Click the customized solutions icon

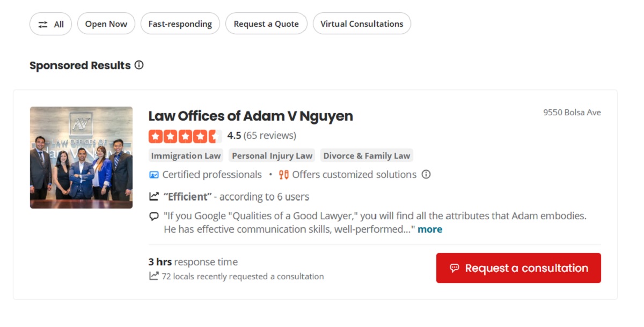pyautogui.click(x=284, y=175)
